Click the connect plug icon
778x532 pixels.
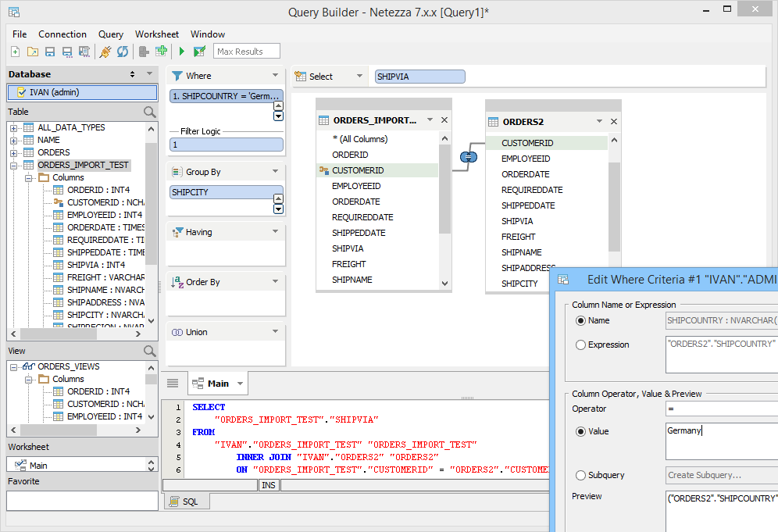click(x=105, y=52)
